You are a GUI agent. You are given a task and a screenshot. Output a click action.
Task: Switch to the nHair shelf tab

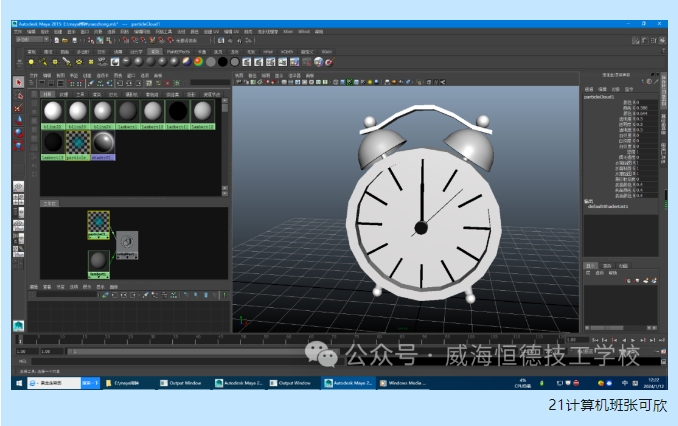(x=268, y=51)
